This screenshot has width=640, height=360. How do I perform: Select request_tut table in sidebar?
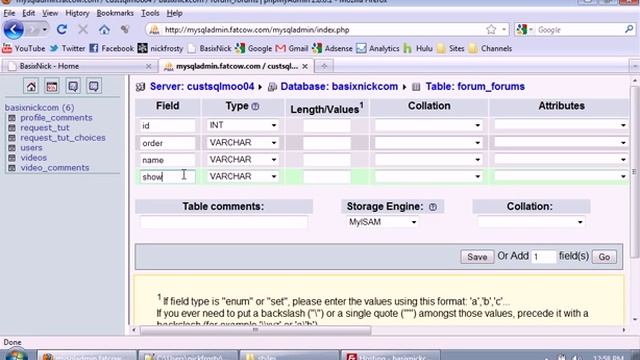tap(45, 128)
